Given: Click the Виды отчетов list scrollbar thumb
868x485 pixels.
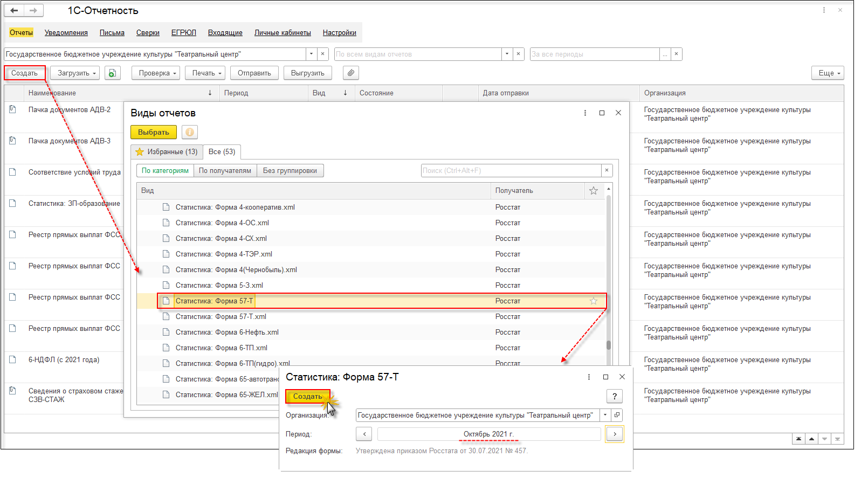Looking at the screenshot, I should 609,345.
